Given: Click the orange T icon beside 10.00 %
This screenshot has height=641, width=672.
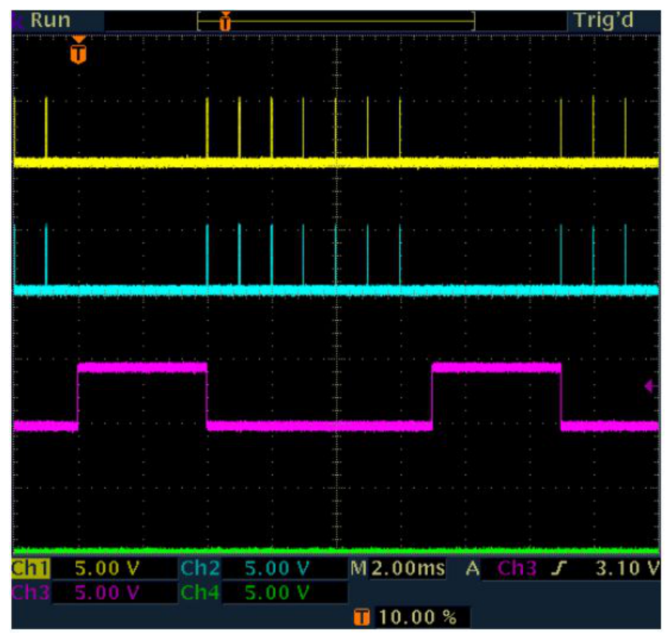Looking at the screenshot, I should (362, 618).
